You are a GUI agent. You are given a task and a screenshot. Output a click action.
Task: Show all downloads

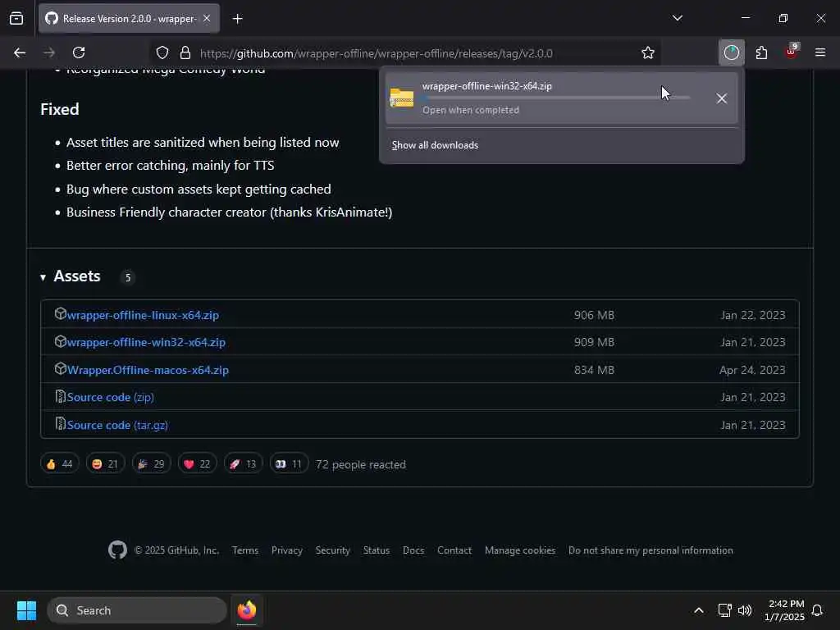coord(435,145)
